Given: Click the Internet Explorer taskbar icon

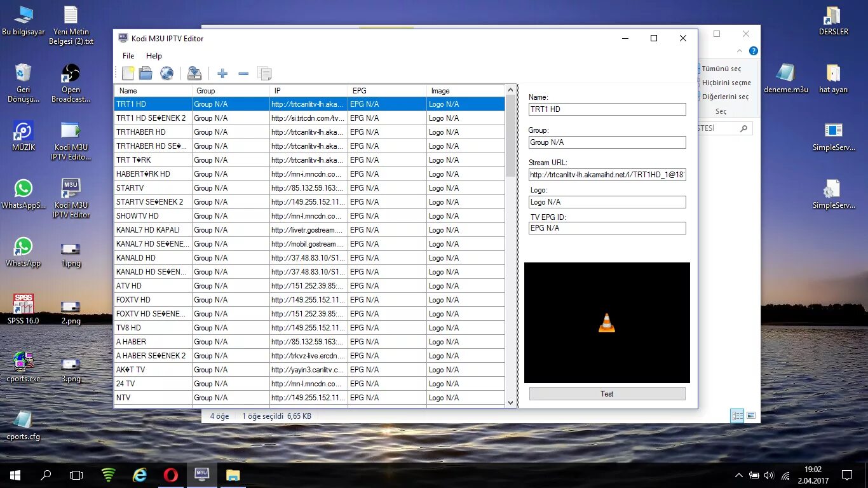Looking at the screenshot, I should pyautogui.click(x=139, y=475).
